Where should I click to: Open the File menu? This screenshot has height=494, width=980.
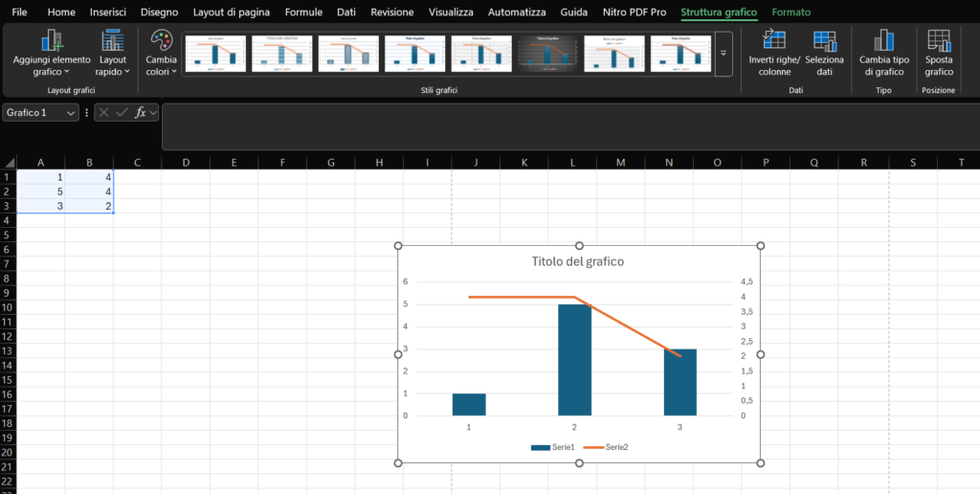click(19, 12)
